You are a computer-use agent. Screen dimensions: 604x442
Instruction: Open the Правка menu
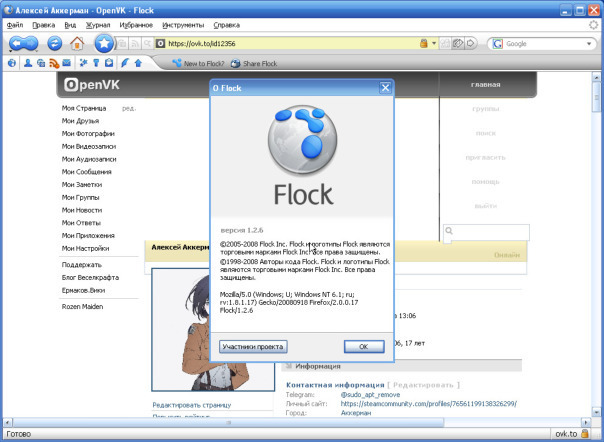click(x=44, y=25)
